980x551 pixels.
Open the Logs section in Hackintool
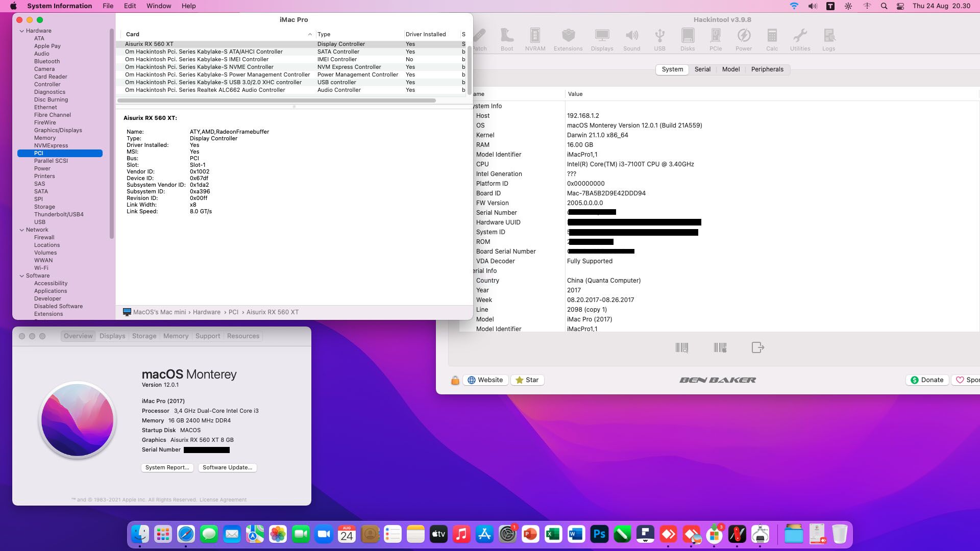point(828,40)
